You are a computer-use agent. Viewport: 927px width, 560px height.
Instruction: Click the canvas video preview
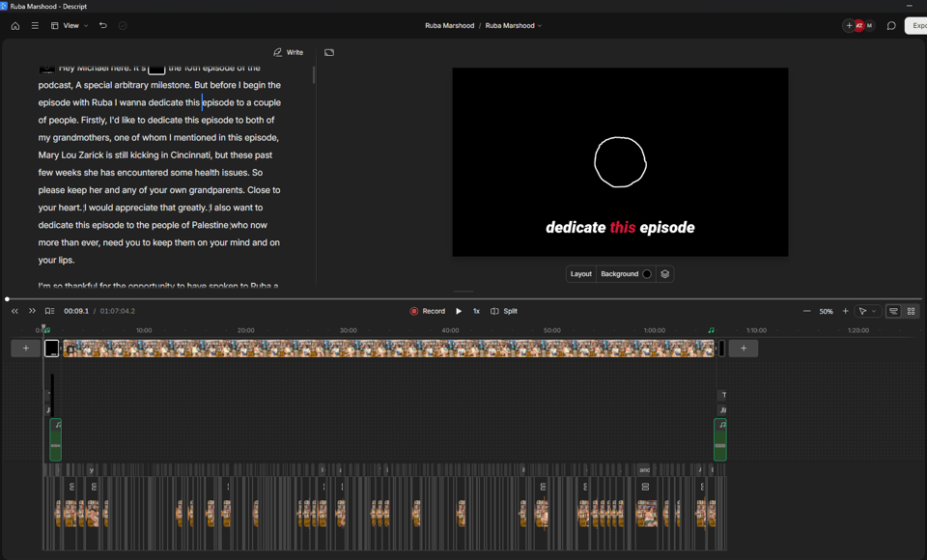point(620,161)
